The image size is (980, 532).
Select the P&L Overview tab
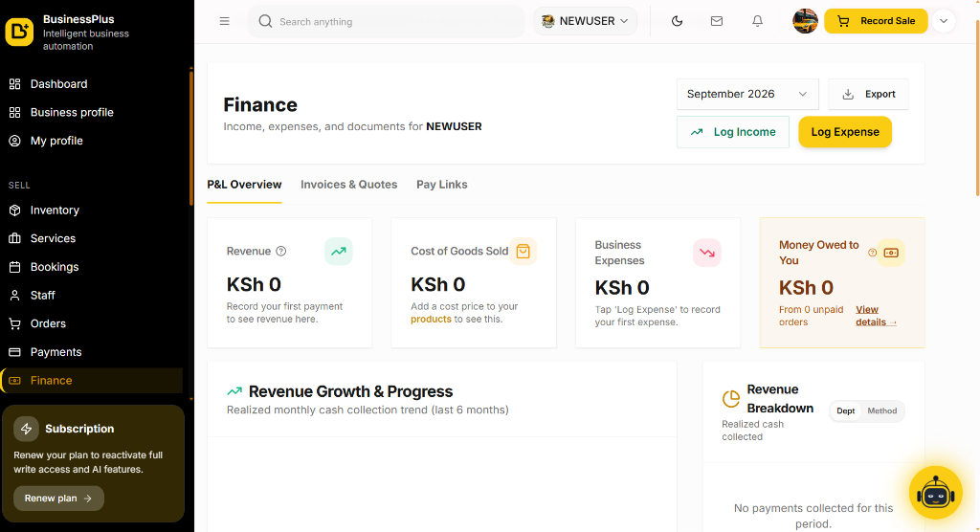point(244,185)
